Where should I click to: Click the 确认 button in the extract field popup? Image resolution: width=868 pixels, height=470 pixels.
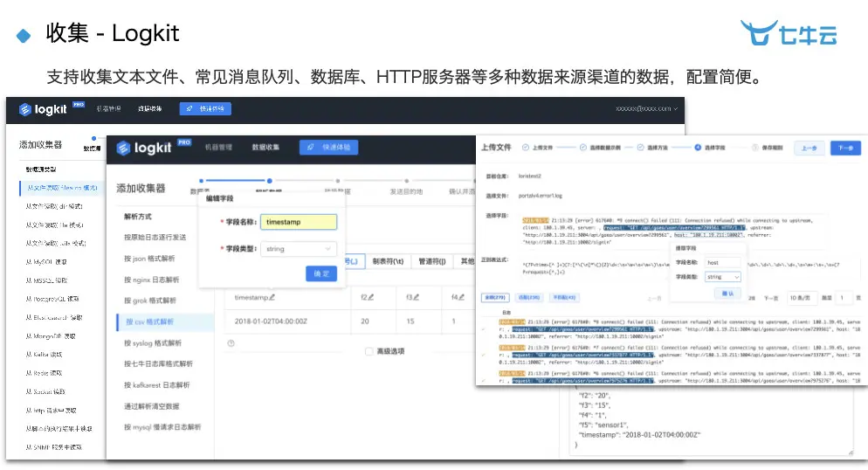(727, 294)
